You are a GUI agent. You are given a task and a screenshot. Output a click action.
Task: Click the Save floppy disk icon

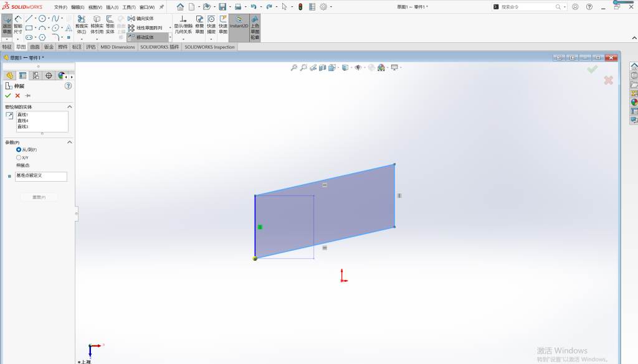pyautogui.click(x=222, y=7)
